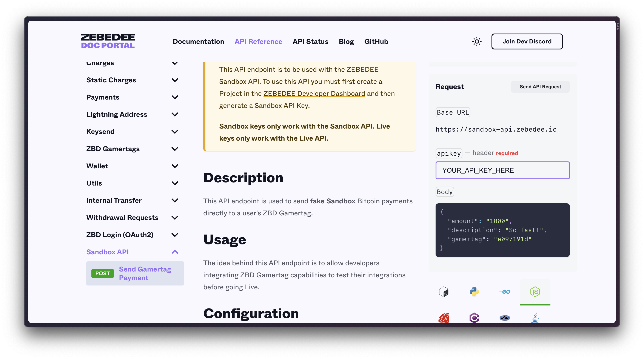Click the Join Dev Discord button
This screenshot has height=359, width=644.
coord(527,41)
